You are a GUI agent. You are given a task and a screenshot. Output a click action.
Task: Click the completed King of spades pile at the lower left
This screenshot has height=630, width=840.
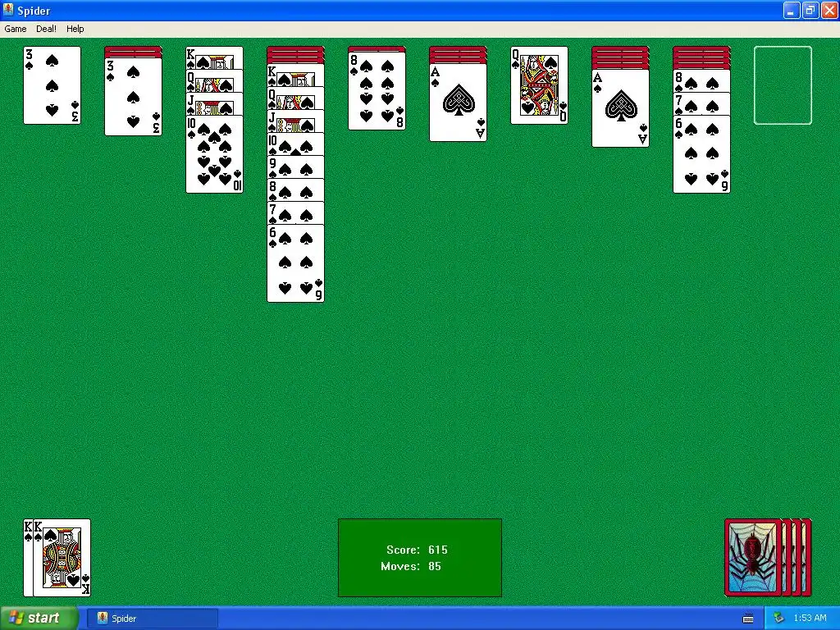(x=57, y=558)
